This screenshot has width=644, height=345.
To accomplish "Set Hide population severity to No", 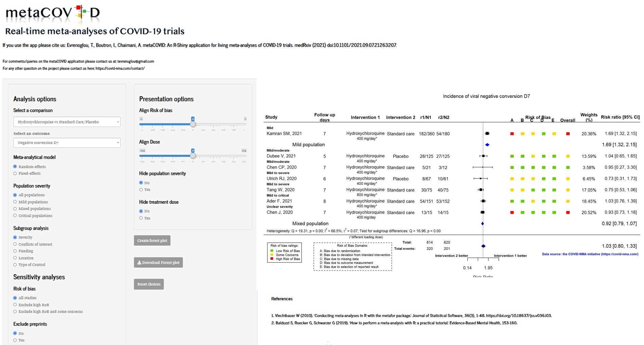I will coord(141,183).
